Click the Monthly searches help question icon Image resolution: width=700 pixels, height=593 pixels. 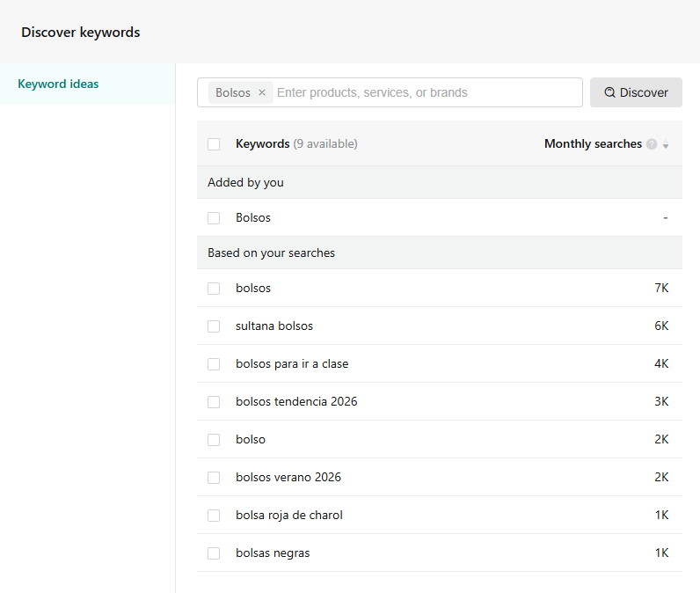pyautogui.click(x=652, y=144)
